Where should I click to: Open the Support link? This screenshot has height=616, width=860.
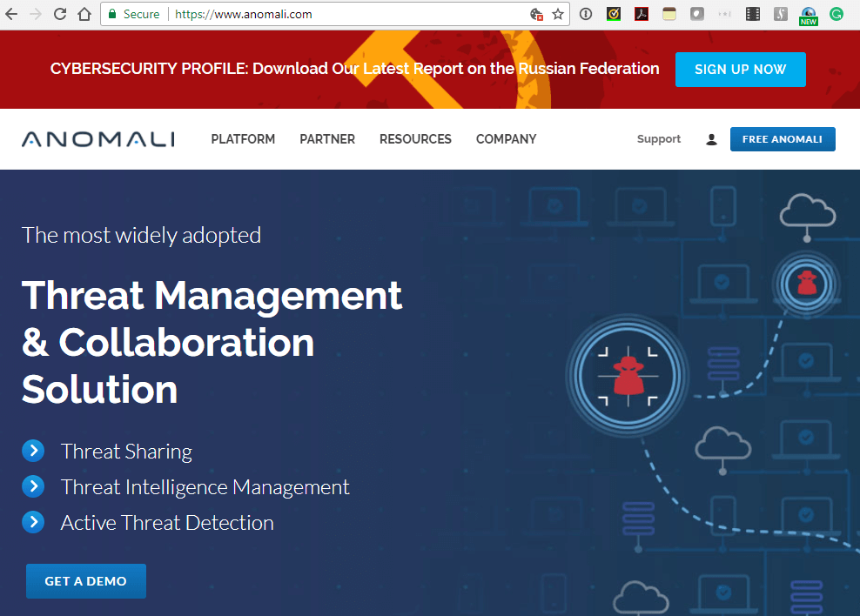[658, 139]
